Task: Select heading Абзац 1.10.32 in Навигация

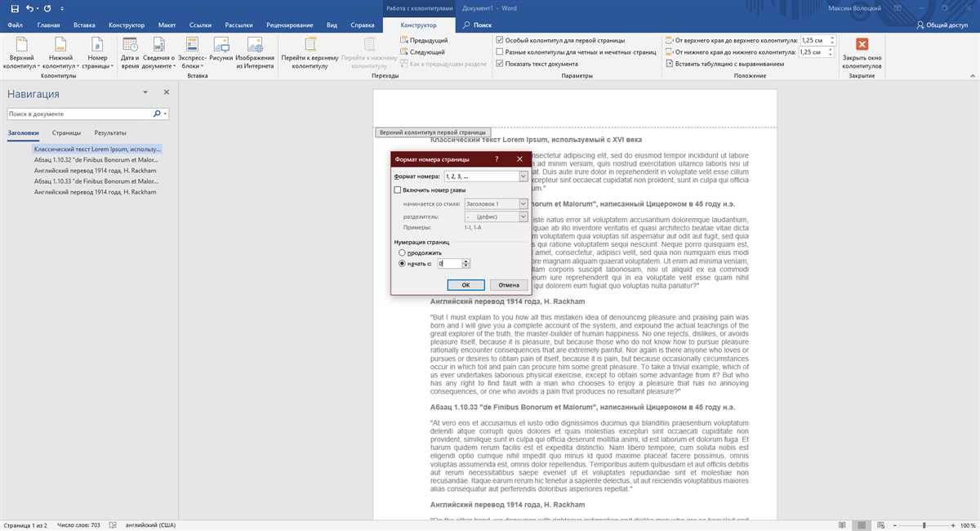Action: tap(96, 160)
